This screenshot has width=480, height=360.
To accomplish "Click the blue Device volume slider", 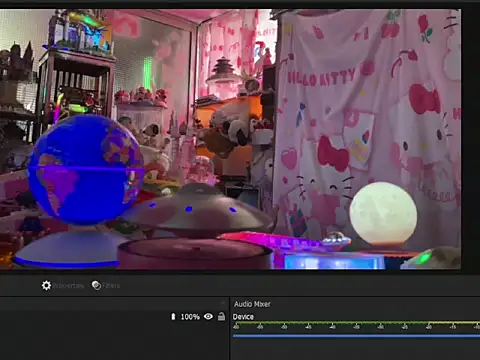I will point(356,336).
